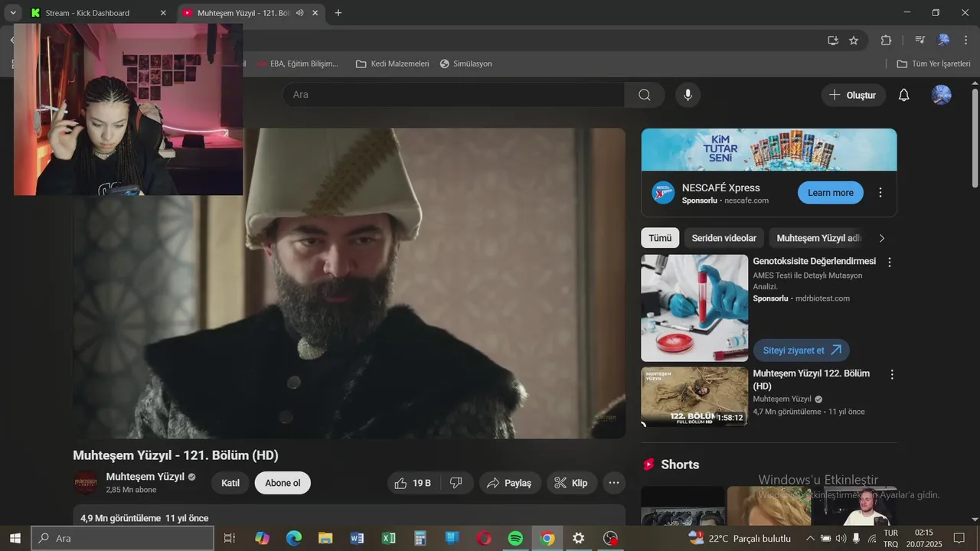Open Task View on taskbar
980x551 pixels.
pyautogui.click(x=229, y=538)
